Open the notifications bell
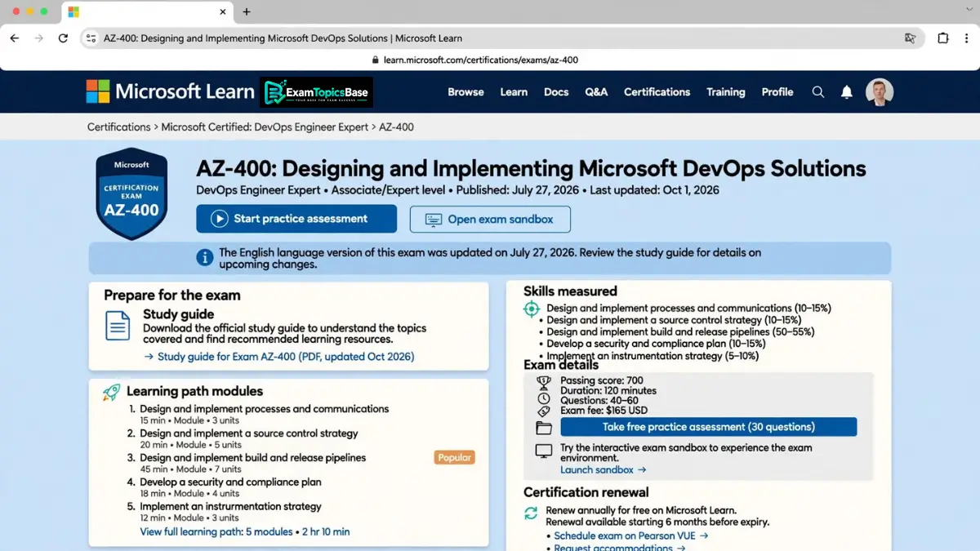This screenshot has width=980, height=551. (847, 92)
